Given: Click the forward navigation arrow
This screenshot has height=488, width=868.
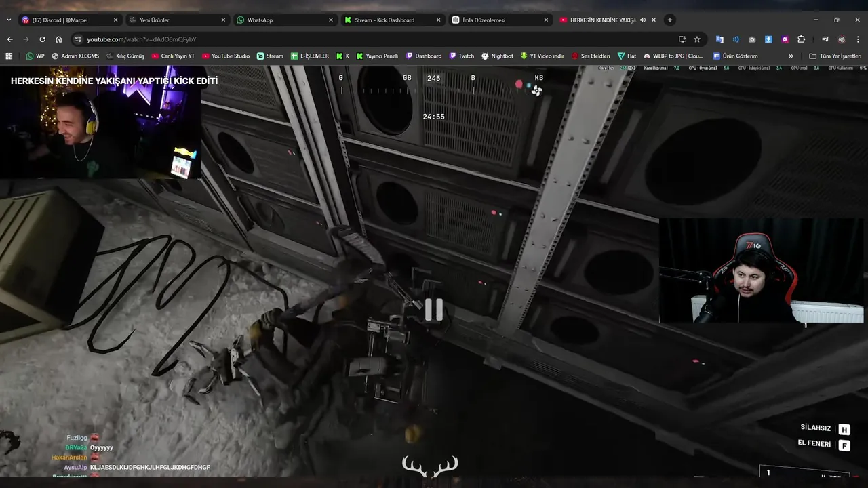Looking at the screenshot, I should [x=26, y=39].
